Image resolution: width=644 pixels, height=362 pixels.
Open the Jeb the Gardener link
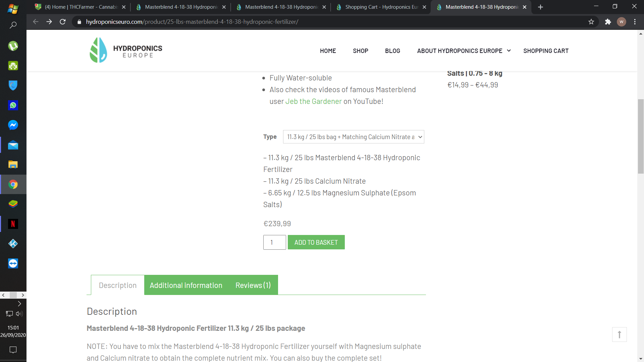[313, 101]
